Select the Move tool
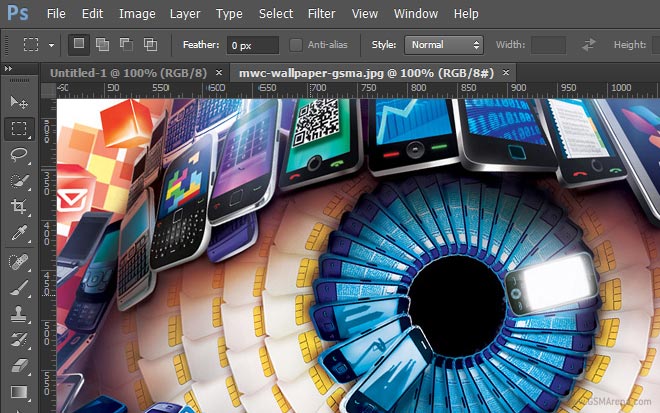Screen dimensions: 660x413 (19, 102)
